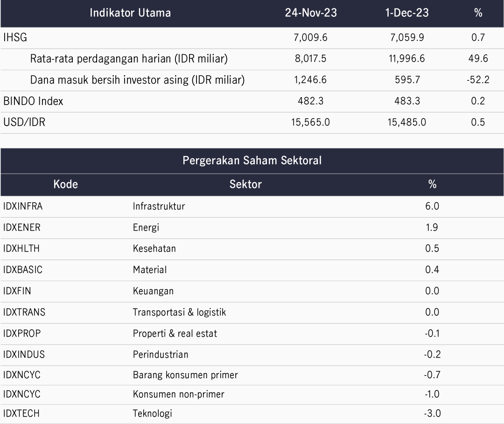This screenshot has height=424, width=504.
Task: Click the Energi sector name
Action: pyautogui.click(x=146, y=227)
